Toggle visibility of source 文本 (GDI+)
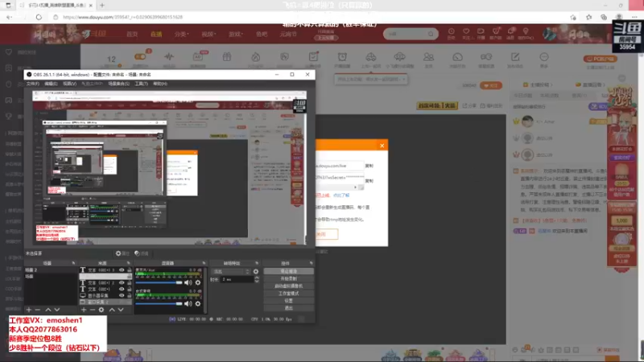This screenshot has width=644, height=362. pos(122,289)
